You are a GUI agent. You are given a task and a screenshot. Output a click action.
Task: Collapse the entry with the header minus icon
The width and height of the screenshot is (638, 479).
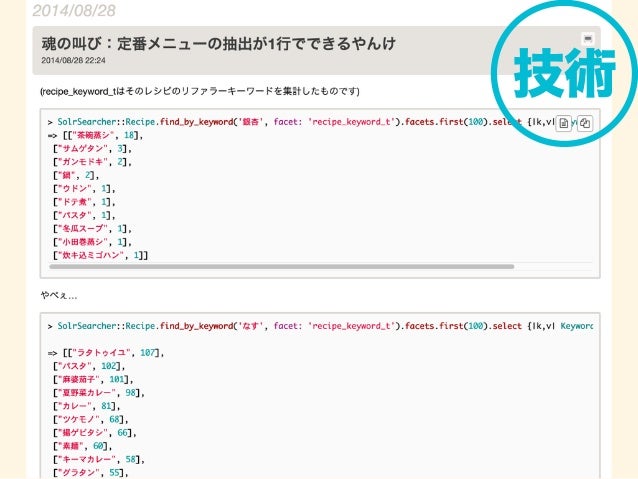pyautogui.click(x=588, y=39)
